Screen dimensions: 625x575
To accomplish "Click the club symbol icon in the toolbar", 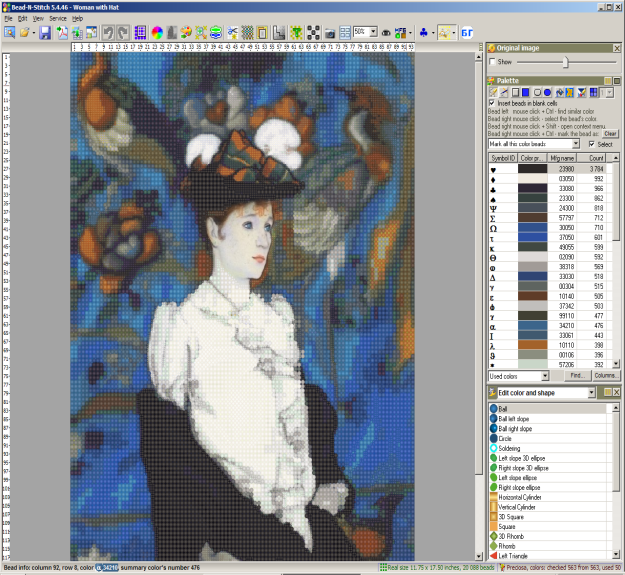I will click(424, 33).
